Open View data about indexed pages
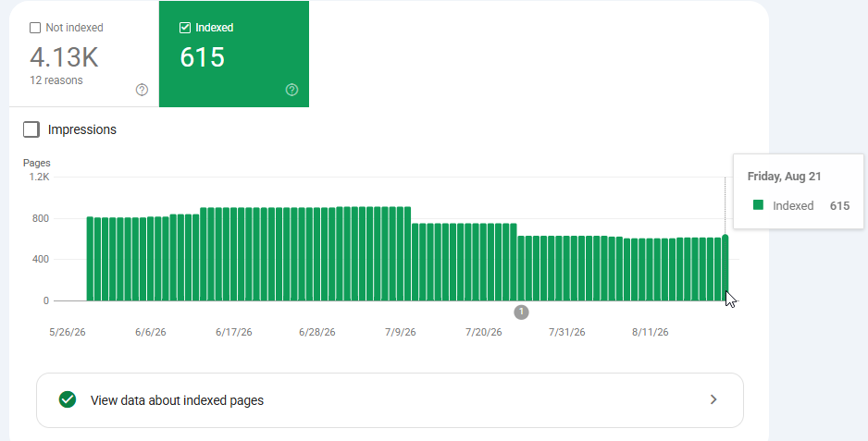Screen dimensions: 868x441 coord(390,400)
